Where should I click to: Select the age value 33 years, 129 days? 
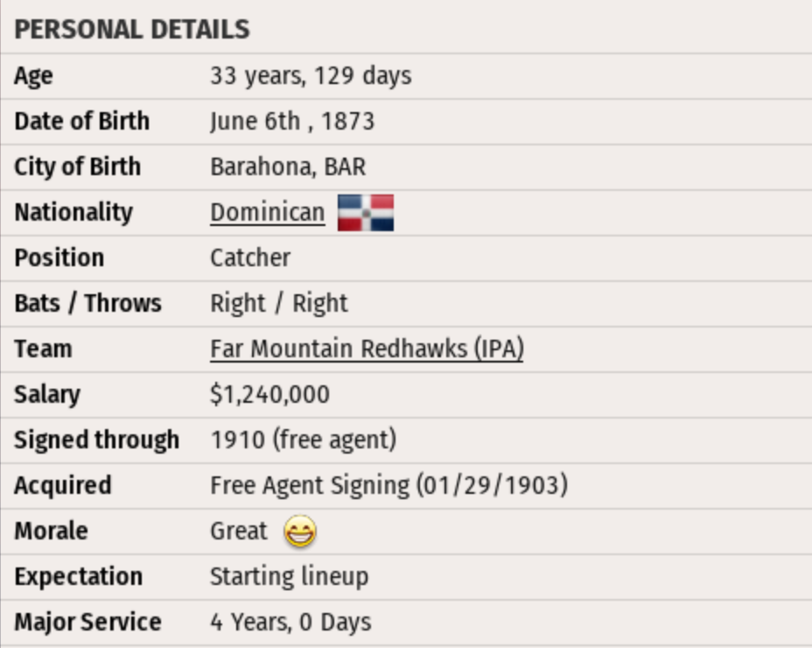tap(311, 76)
